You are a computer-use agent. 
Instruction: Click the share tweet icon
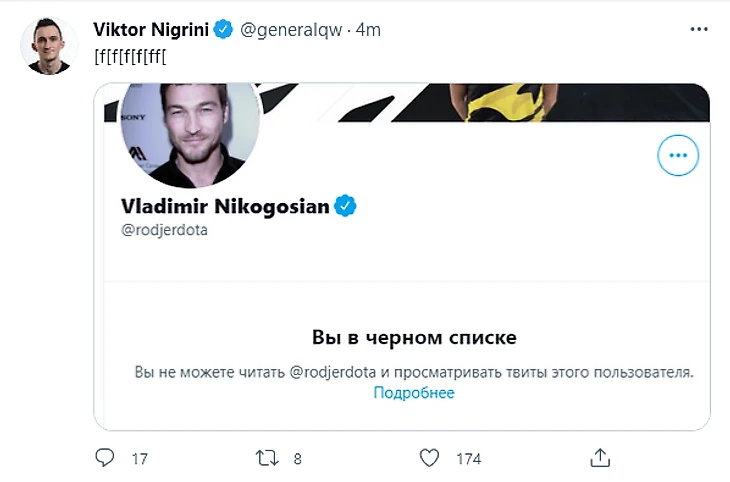(600, 458)
